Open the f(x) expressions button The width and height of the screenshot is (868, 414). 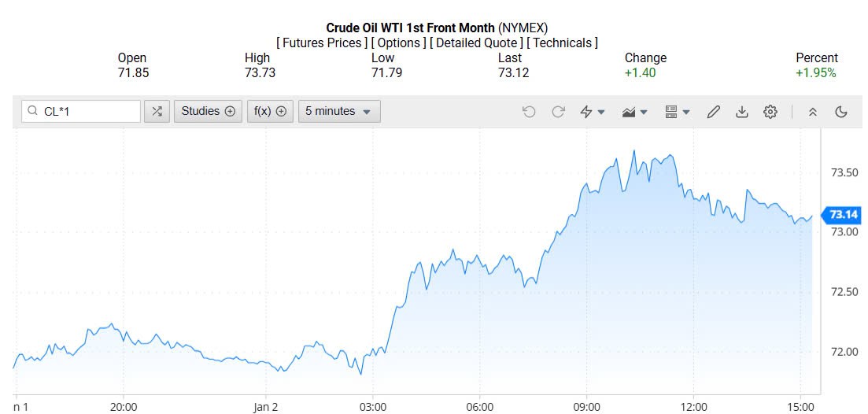(269, 111)
